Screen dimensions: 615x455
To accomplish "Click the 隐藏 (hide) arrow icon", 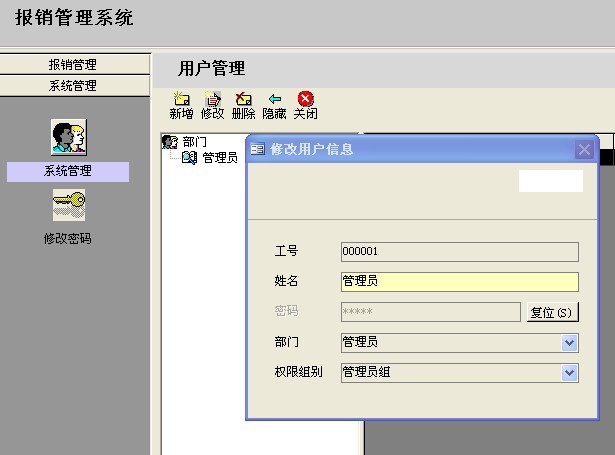I will [x=275, y=98].
